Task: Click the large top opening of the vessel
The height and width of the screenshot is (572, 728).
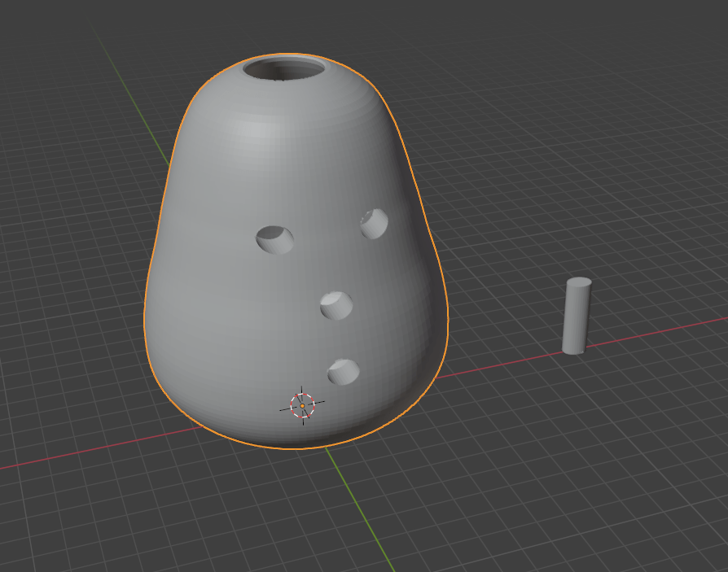Action: click(284, 68)
